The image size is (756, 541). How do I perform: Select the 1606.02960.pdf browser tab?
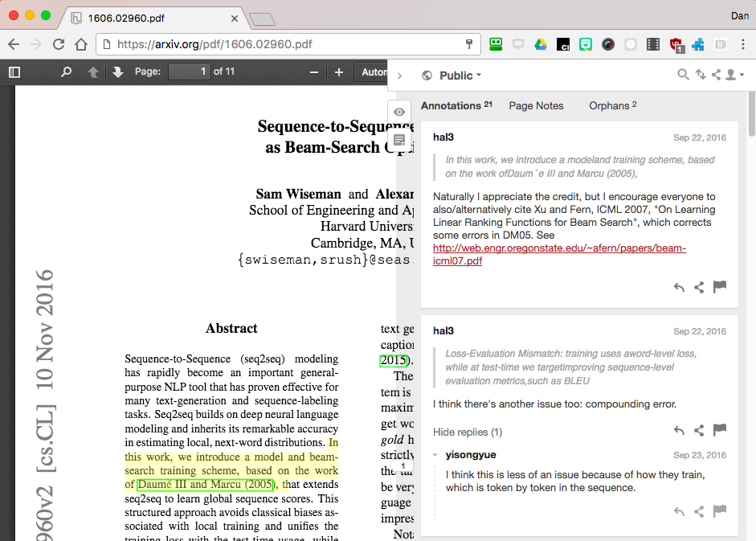153,18
